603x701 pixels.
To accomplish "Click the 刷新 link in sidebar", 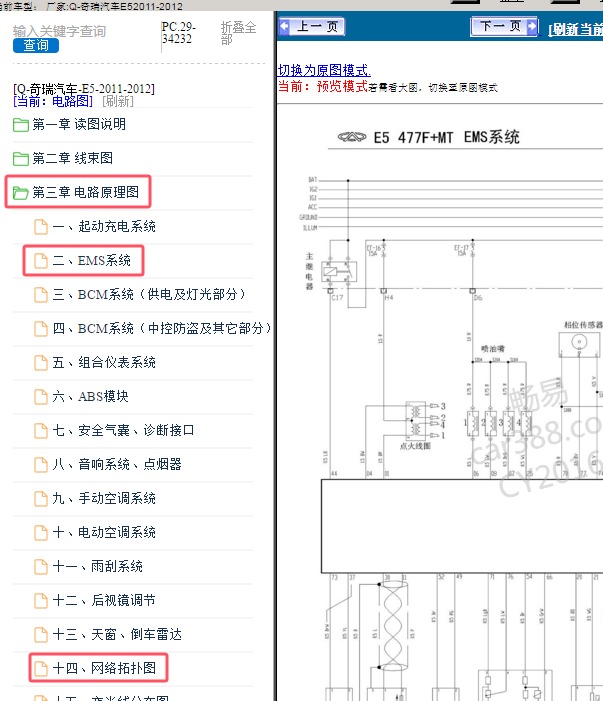I will pyautogui.click(x=118, y=101).
